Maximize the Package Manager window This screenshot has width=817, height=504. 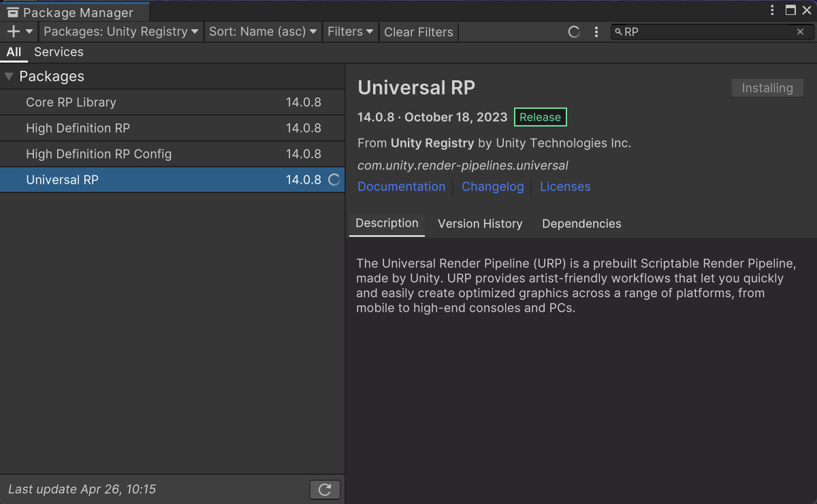[790, 10]
